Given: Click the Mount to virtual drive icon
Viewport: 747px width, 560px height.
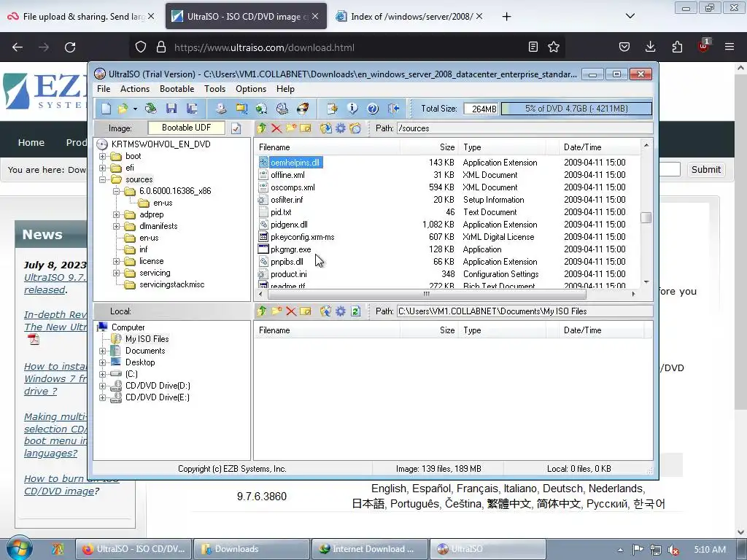Looking at the screenshot, I should (282, 109).
